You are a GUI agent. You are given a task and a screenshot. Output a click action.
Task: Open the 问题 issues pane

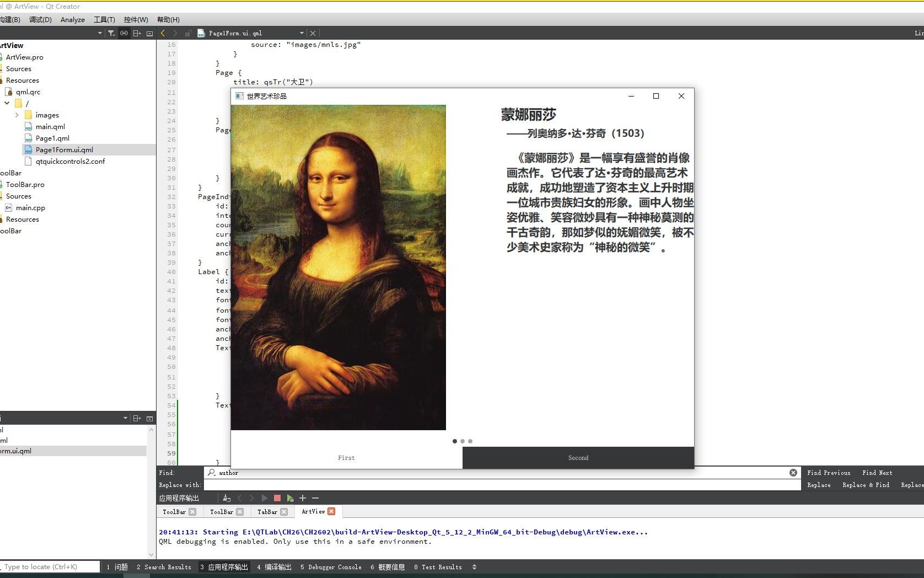click(x=117, y=567)
